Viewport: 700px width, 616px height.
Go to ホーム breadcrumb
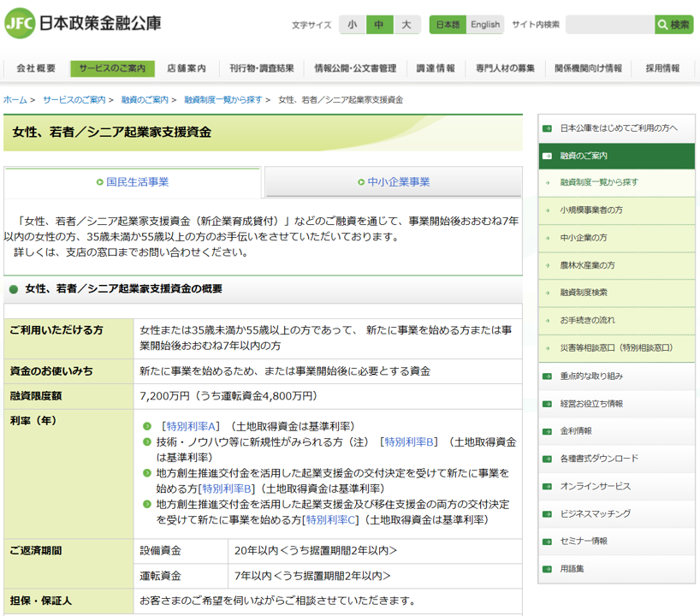[x=15, y=100]
